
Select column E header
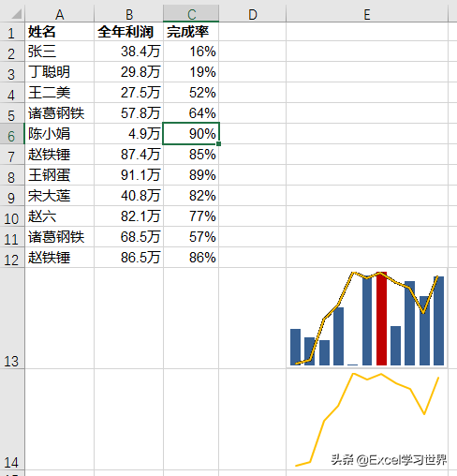(367, 14)
